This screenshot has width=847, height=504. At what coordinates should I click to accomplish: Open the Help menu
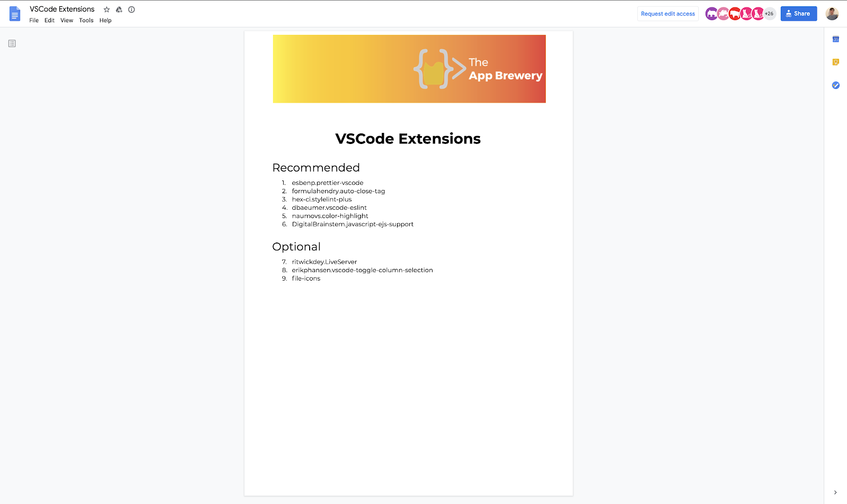tap(105, 21)
